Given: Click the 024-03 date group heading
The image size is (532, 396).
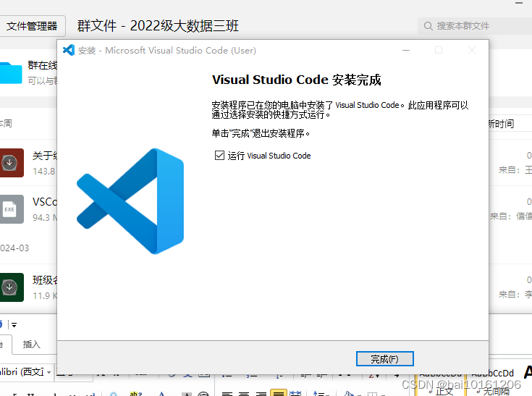Looking at the screenshot, I should pyautogui.click(x=14, y=248).
